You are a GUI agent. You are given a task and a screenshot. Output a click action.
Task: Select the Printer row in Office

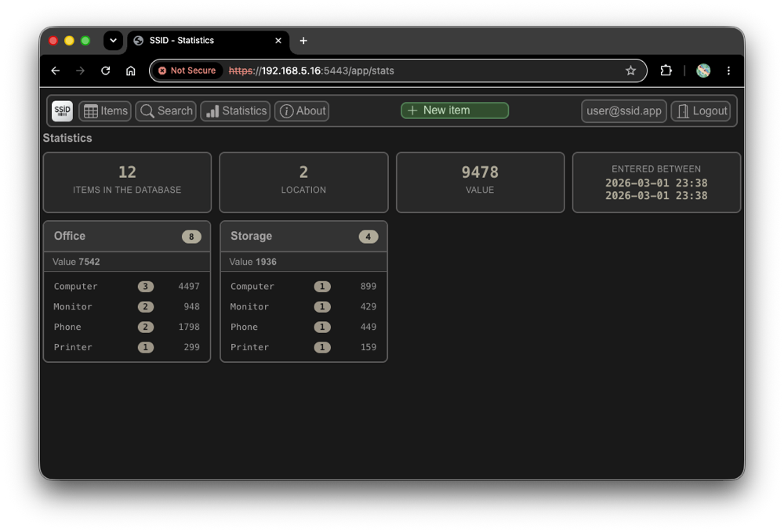(x=127, y=347)
